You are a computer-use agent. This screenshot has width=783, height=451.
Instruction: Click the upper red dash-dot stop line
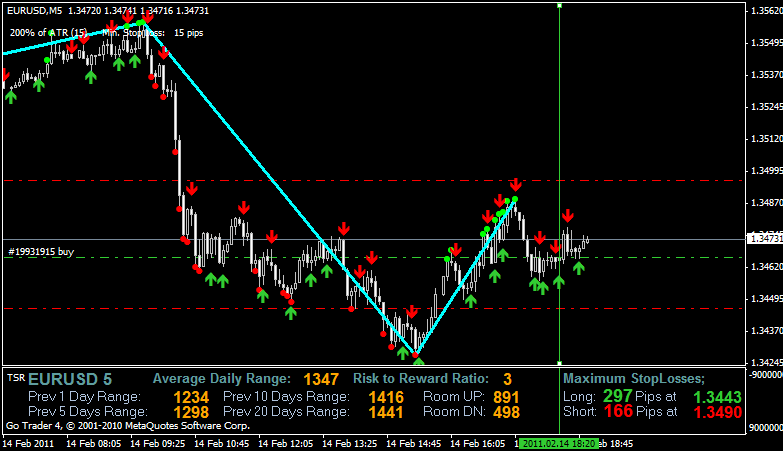pyautogui.click(x=375, y=180)
